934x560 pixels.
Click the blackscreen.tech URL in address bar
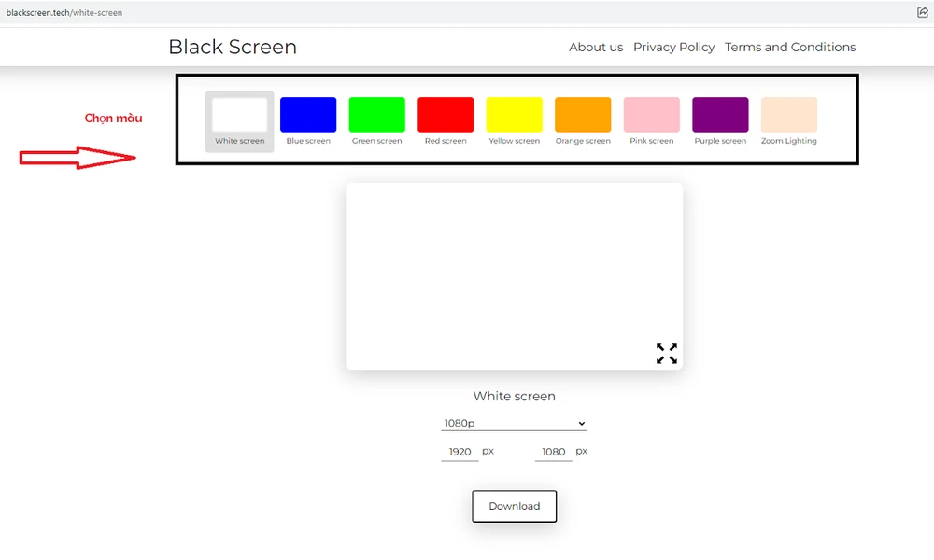point(64,12)
